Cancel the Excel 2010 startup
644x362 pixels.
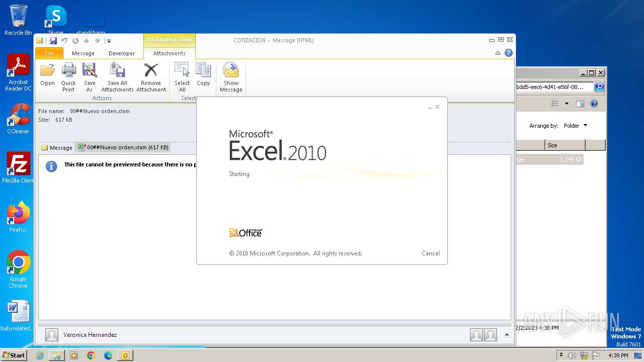(431, 253)
